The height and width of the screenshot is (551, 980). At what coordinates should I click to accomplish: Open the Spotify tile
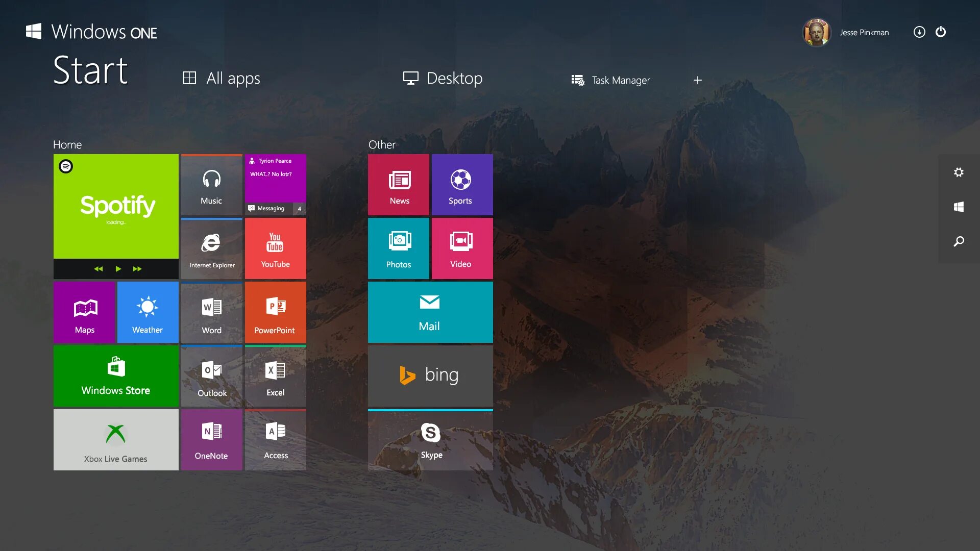click(x=116, y=206)
